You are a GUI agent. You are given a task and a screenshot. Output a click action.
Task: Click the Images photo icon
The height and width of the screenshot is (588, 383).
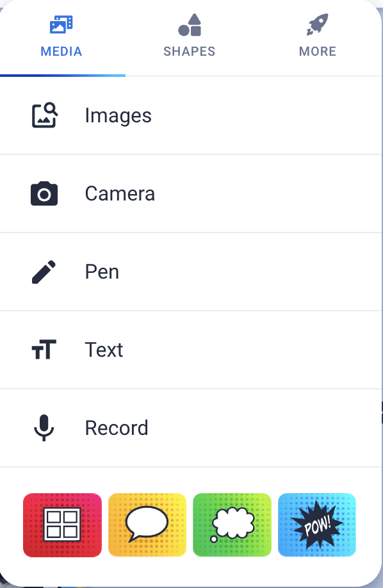pos(44,115)
